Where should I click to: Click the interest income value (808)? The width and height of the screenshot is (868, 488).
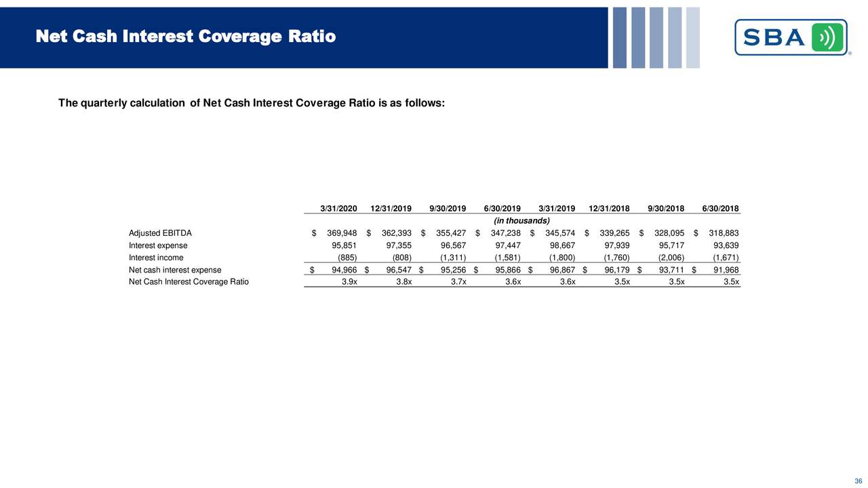click(x=403, y=258)
